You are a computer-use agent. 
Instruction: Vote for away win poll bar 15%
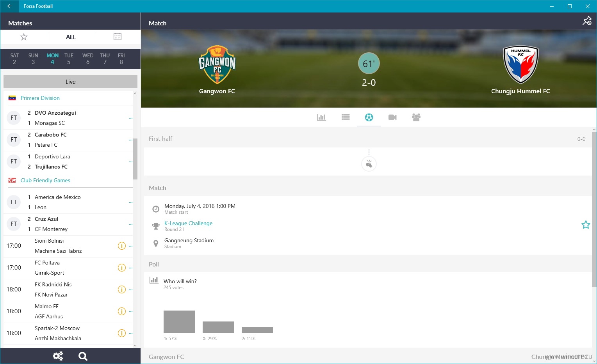point(257,330)
